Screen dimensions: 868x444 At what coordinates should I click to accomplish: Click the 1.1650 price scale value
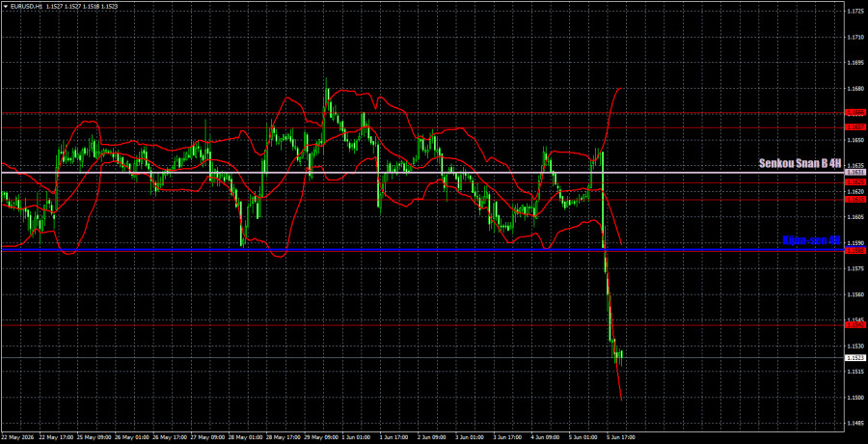pyautogui.click(x=854, y=140)
